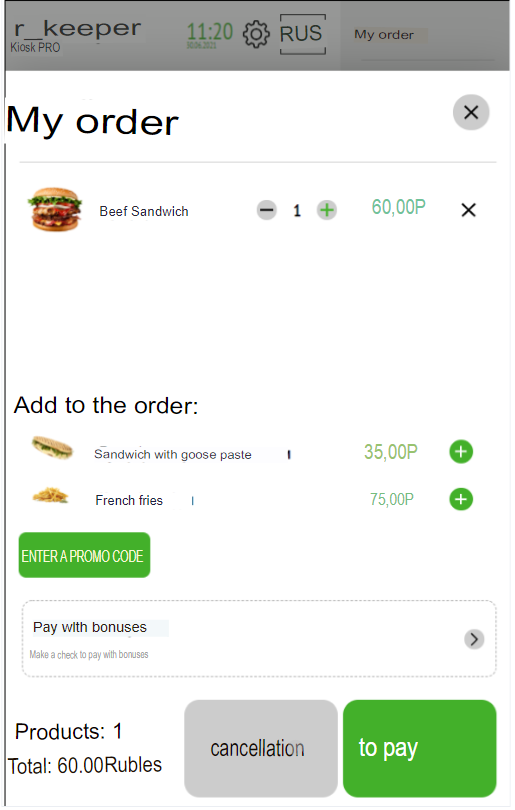Add French fries using the green plus

(461, 500)
